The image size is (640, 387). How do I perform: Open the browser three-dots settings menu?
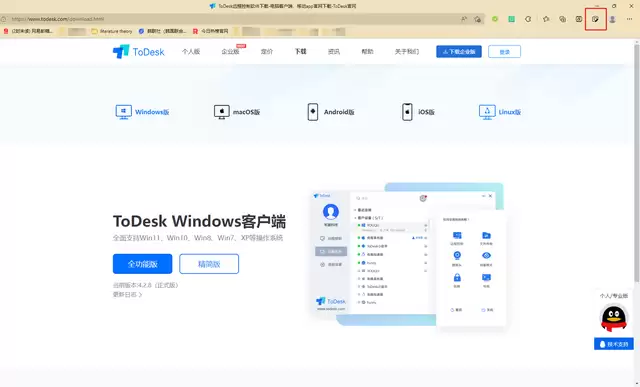click(x=629, y=19)
